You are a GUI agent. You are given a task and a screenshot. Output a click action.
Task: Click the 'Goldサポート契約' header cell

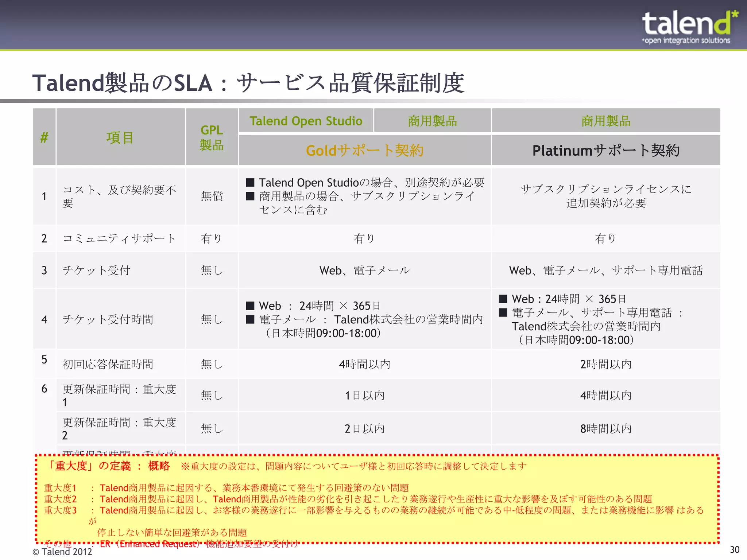365,150
